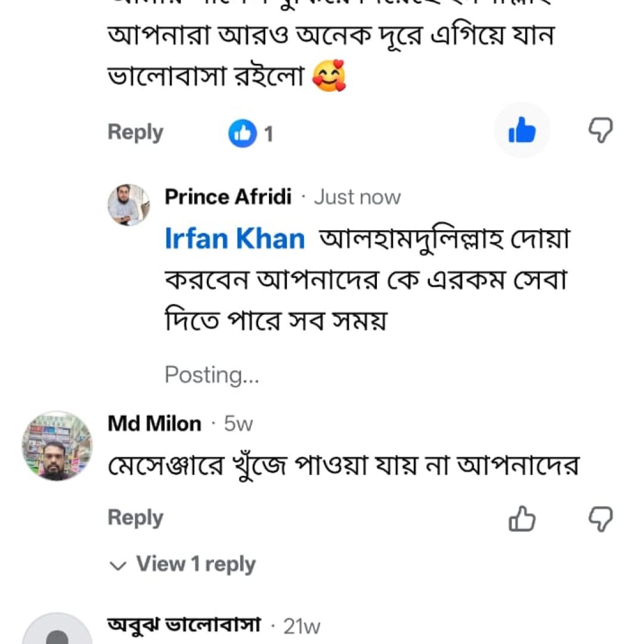Click the chevron beside View 1 reply
644x644 pixels.
click(x=118, y=566)
